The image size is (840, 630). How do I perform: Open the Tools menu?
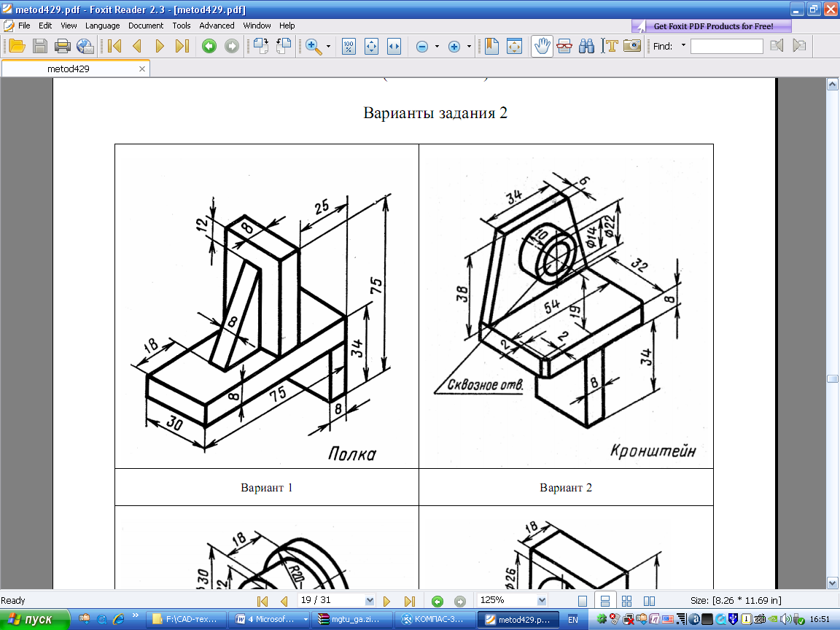tap(181, 26)
